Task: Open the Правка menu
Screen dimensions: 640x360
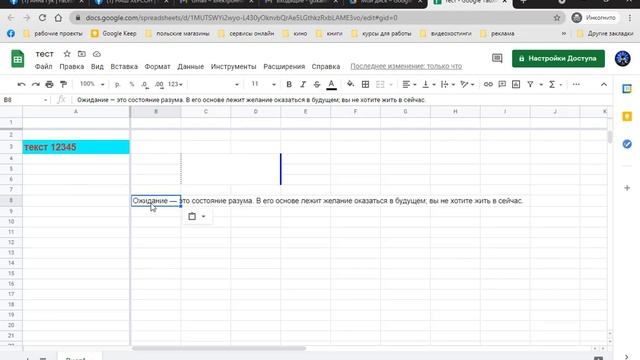Action: pos(71,67)
